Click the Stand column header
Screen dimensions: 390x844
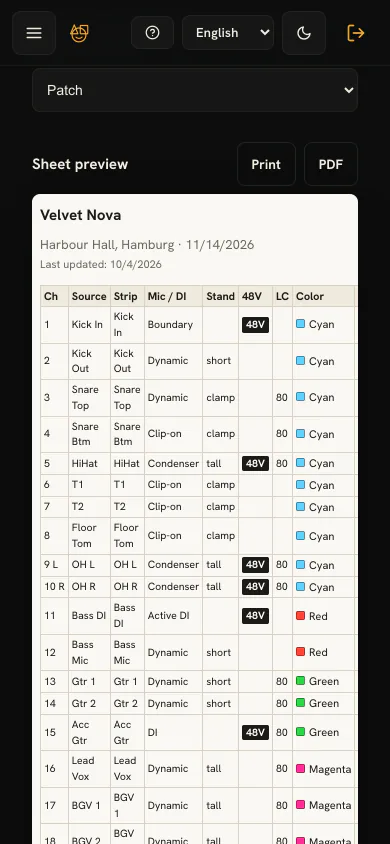221,296
